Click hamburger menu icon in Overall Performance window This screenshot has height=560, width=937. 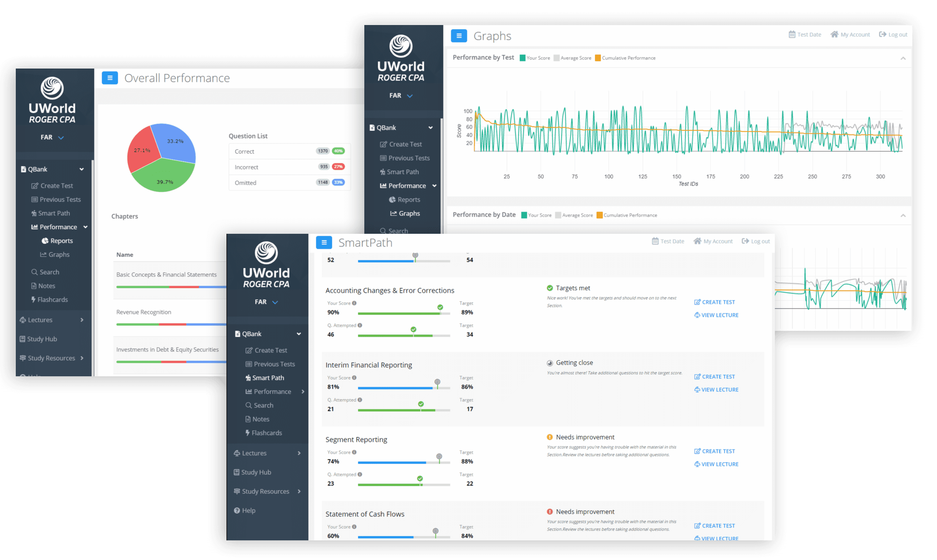110,78
